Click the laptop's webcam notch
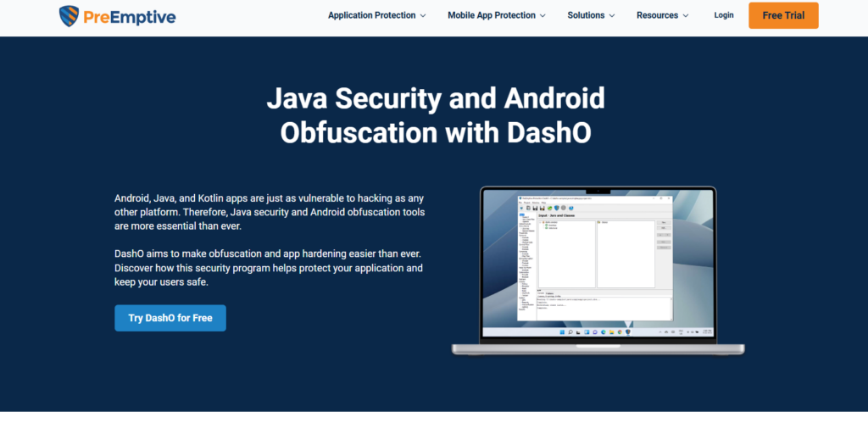The height and width of the screenshot is (440, 868). point(598,190)
